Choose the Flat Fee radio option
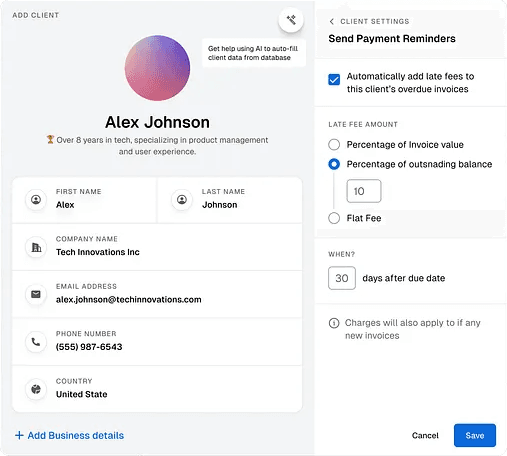Image resolution: width=507 pixels, height=456 pixels. click(334, 218)
